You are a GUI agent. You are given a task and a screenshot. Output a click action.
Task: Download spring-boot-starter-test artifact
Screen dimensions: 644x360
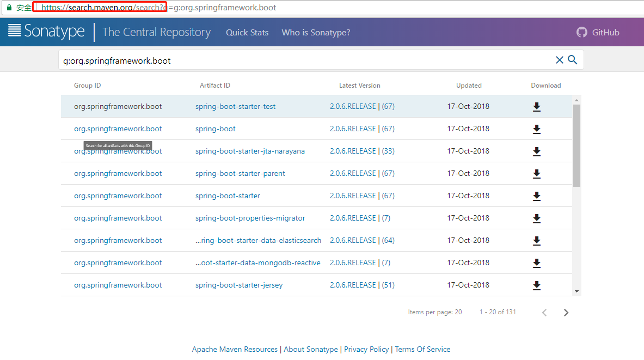click(536, 107)
